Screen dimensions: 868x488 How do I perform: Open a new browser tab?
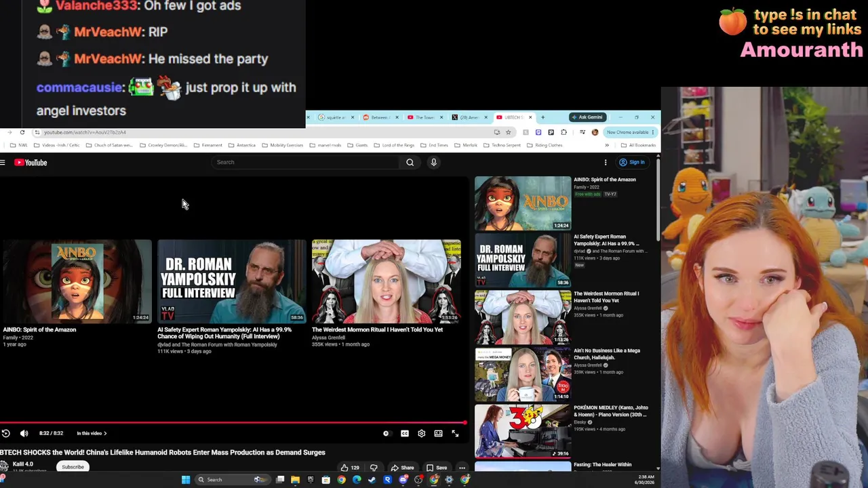click(x=542, y=117)
